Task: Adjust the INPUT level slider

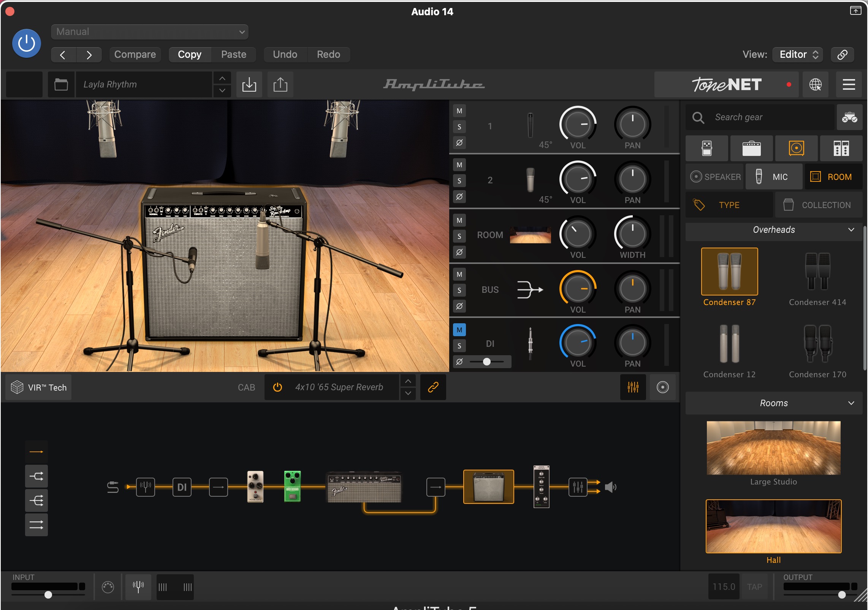Action: (x=48, y=594)
